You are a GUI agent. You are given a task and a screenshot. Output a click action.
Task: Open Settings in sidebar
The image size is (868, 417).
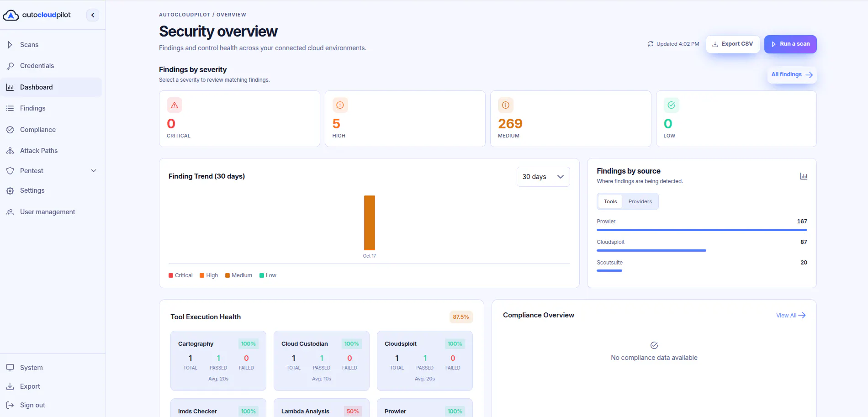(x=51, y=190)
